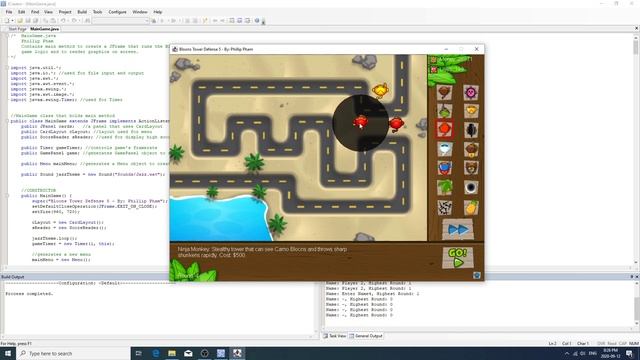640x360 pixels.
Task: Choose the black ring tower icon
Action: point(471,187)
